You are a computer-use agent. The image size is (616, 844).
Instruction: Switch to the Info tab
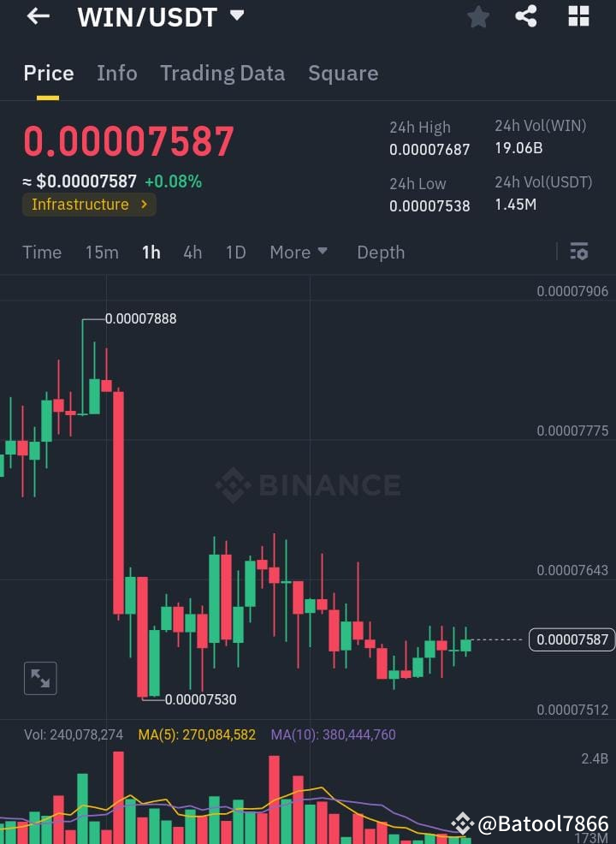[116, 74]
